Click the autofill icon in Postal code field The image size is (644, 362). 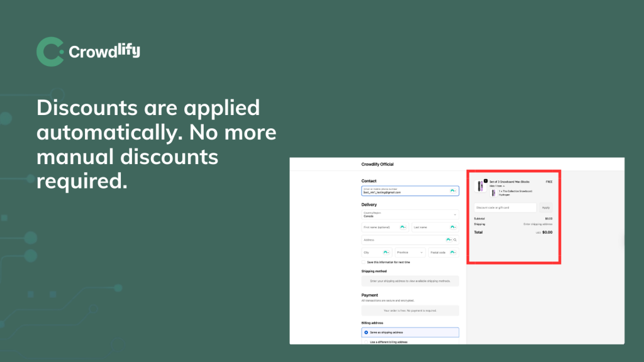(x=453, y=253)
